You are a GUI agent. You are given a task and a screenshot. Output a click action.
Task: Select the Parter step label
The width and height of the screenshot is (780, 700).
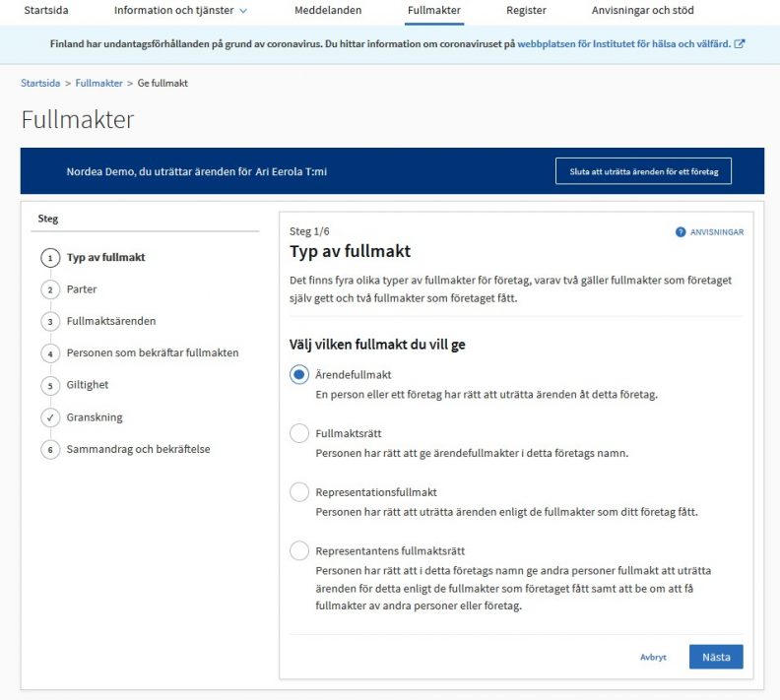pos(82,289)
